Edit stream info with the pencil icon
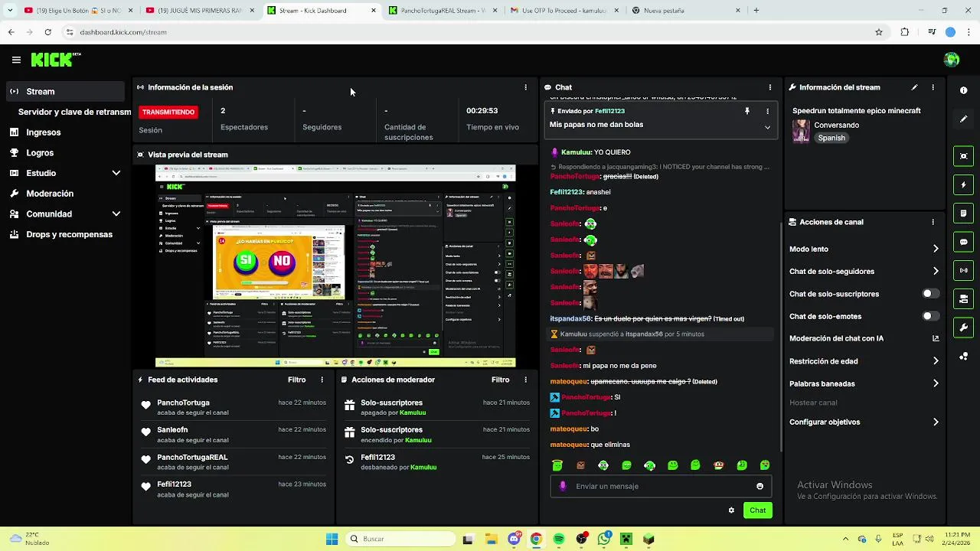Image resolution: width=980 pixels, height=551 pixels. 914,87
